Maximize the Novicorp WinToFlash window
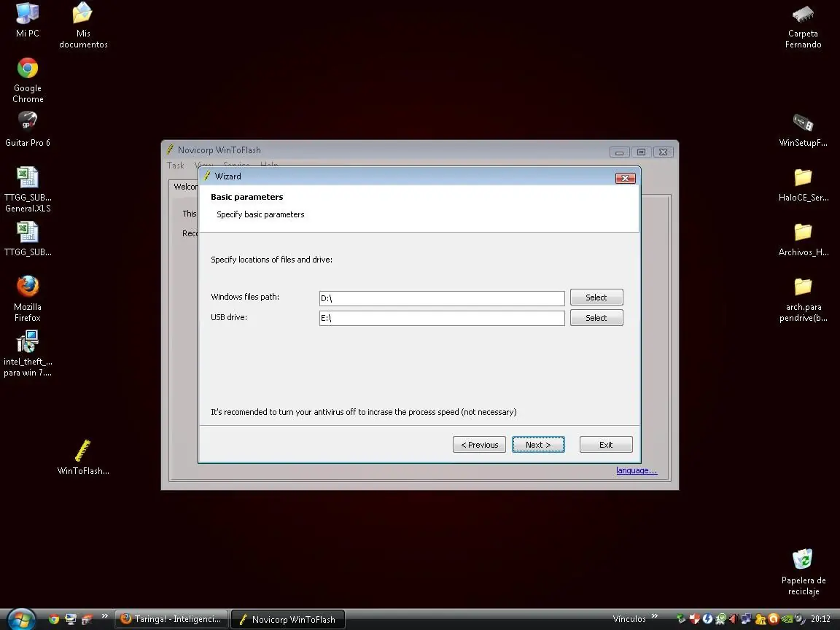Image resolution: width=840 pixels, height=630 pixels. pyautogui.click(x=641, y=152)
